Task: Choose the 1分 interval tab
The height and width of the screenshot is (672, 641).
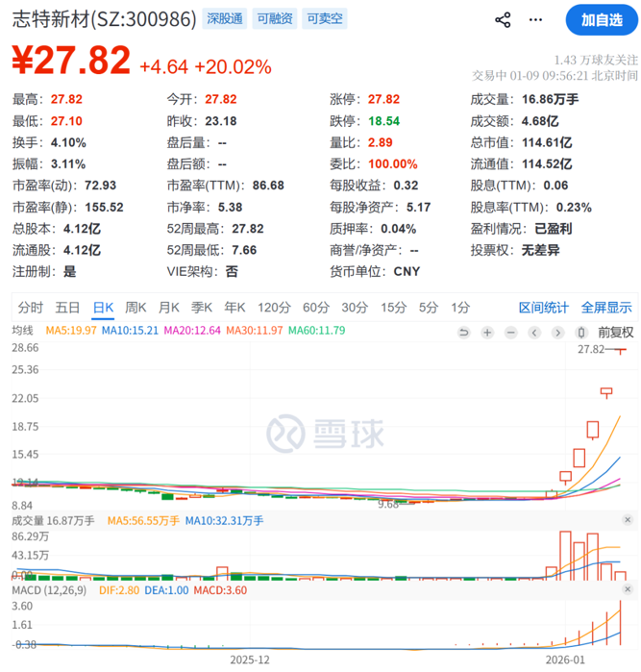Action: pos(460,308)
